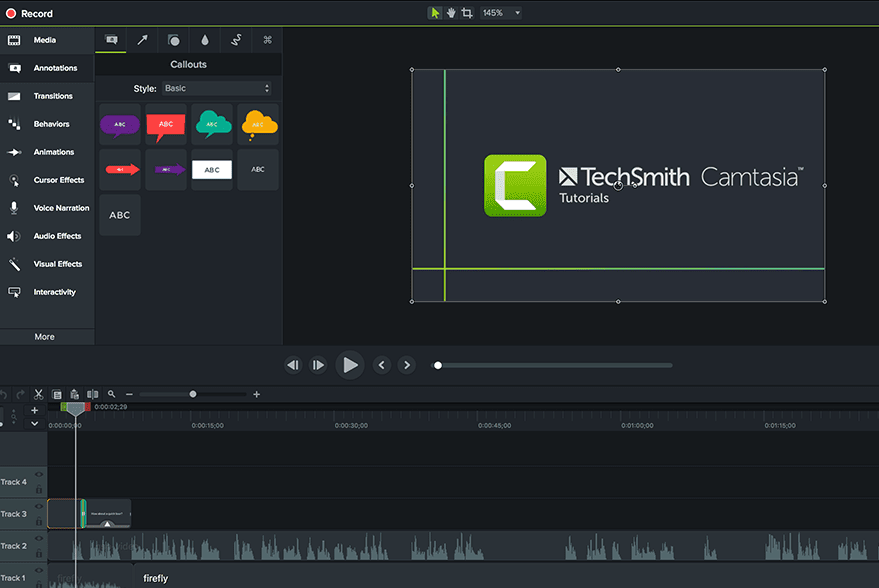Click the timeline zoom out minus button
879x588 pixels.
click(129, 395)
